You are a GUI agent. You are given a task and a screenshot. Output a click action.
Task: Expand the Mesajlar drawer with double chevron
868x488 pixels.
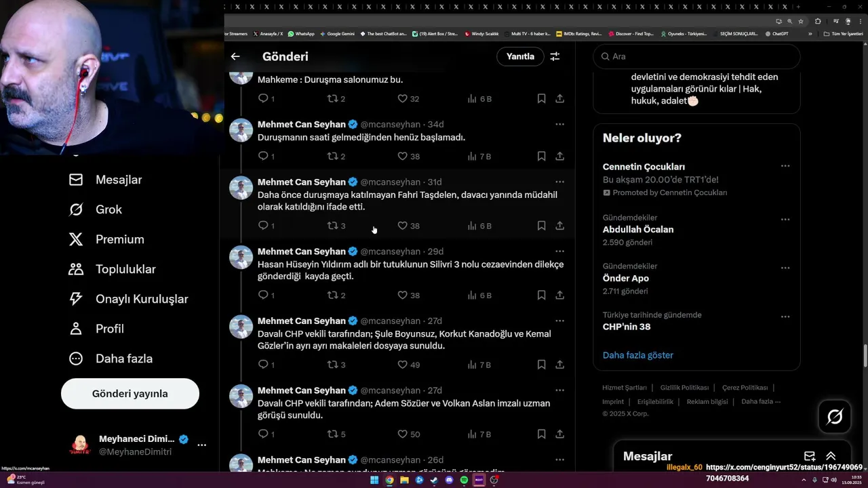point(831,456)
